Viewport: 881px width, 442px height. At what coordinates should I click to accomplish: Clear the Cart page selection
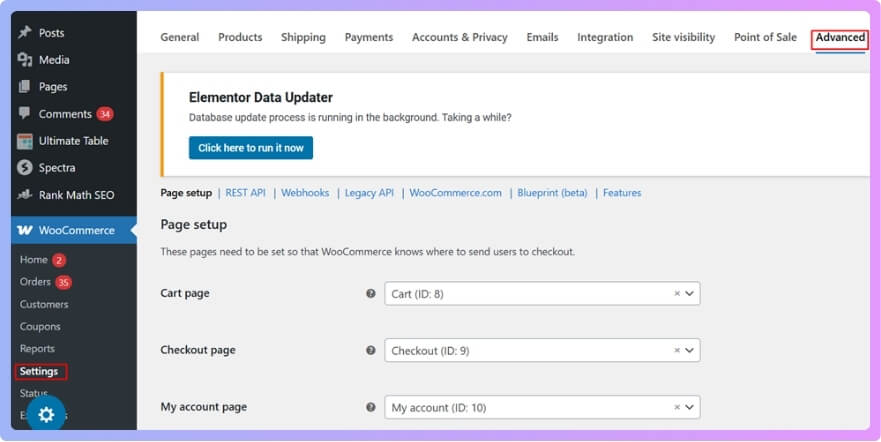pyautogui.click(x=677, y=293)
